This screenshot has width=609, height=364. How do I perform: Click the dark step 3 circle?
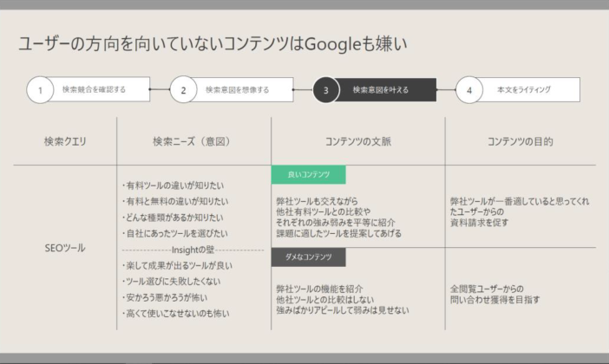point(325,89)
